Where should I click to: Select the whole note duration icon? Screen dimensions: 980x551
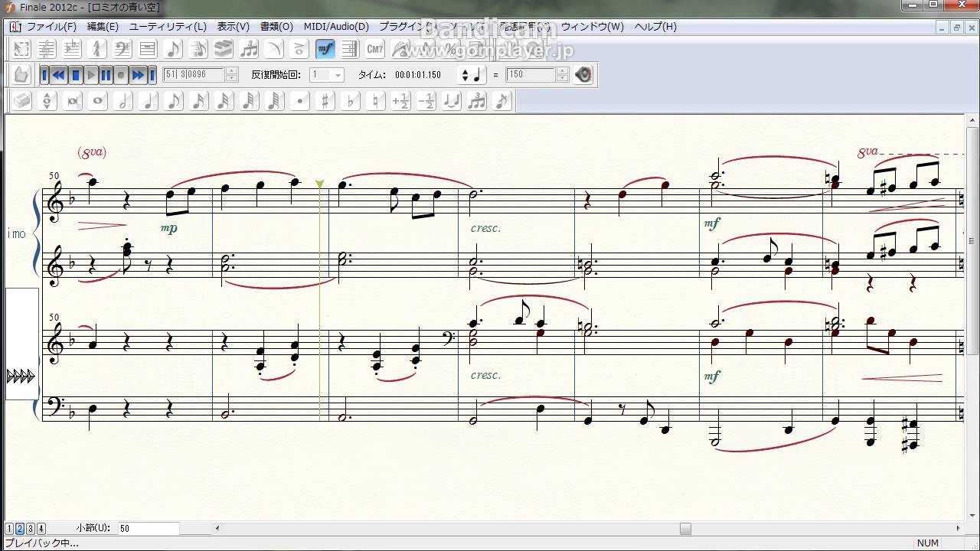point(98,101)
